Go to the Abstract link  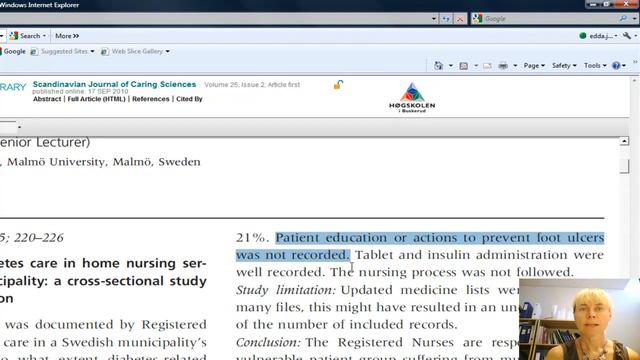[47, 99]
